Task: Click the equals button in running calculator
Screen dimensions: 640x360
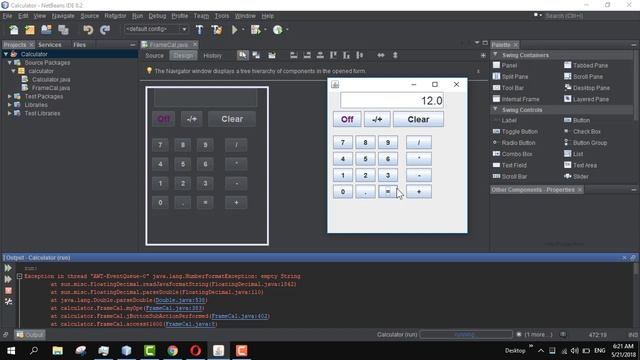Action: [388, 191]
